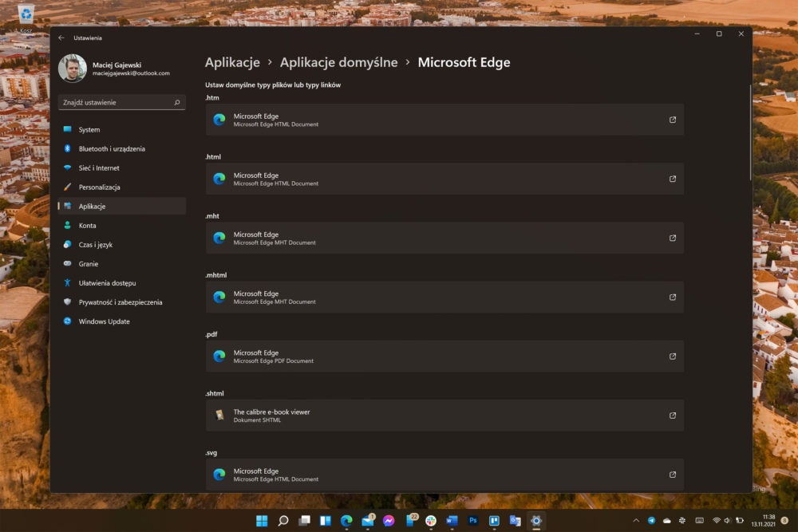Viewport: 798px width, 532px height.
Task: Open taskbar Search
Action: pos(283,520)
